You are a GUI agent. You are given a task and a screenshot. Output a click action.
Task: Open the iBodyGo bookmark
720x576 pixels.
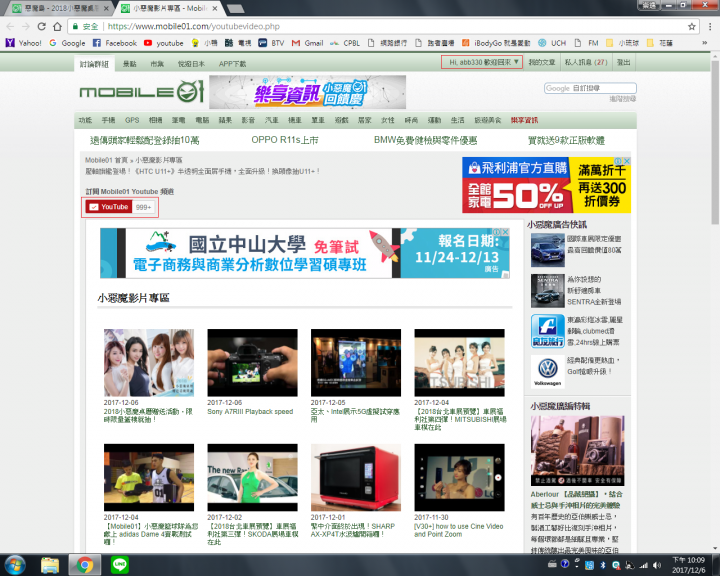(496, 43)
